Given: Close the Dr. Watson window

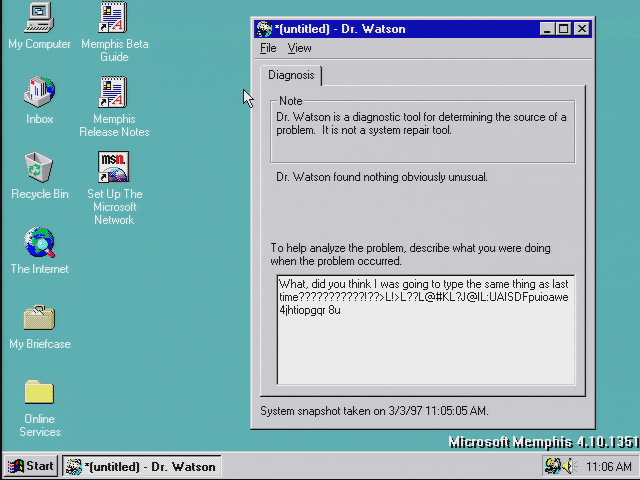Looking at the screenshot, I should [x=582, y=29].
